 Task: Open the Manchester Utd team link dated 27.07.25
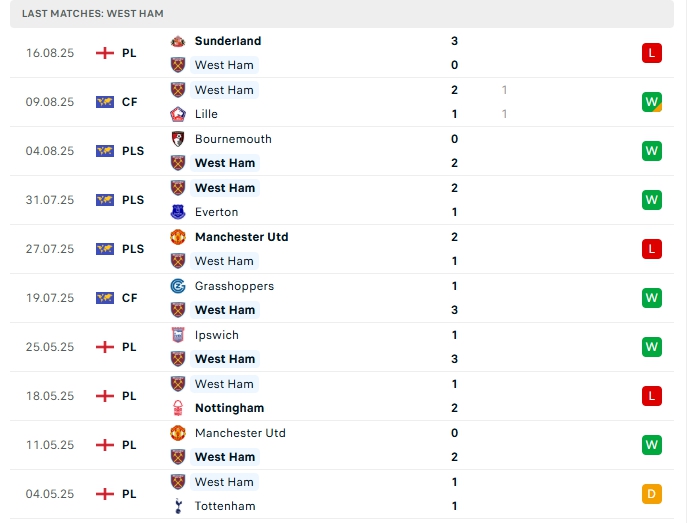(x=241, y=237)
